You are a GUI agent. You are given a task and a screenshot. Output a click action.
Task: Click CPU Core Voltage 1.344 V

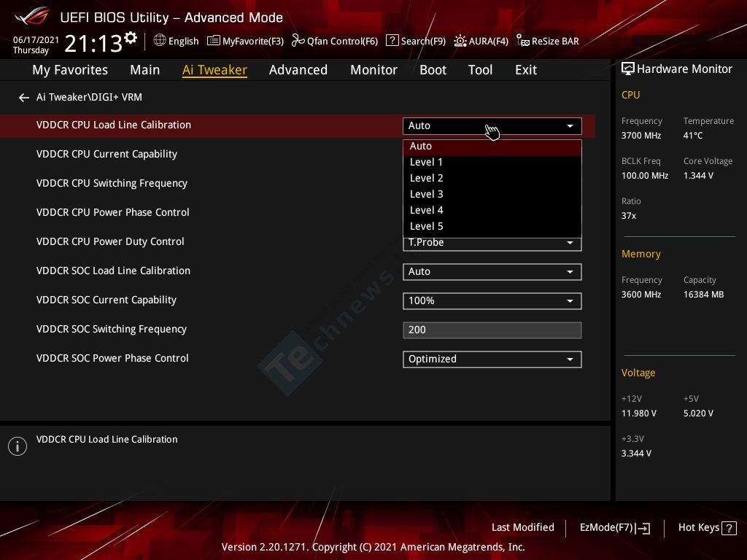click(698, 176)
